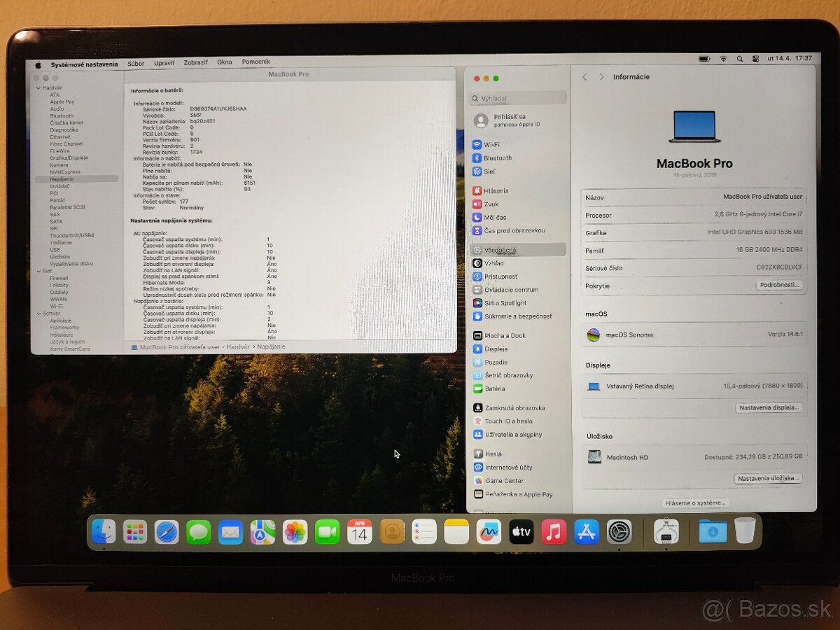Open the Pomocník menu

[256, 62]
